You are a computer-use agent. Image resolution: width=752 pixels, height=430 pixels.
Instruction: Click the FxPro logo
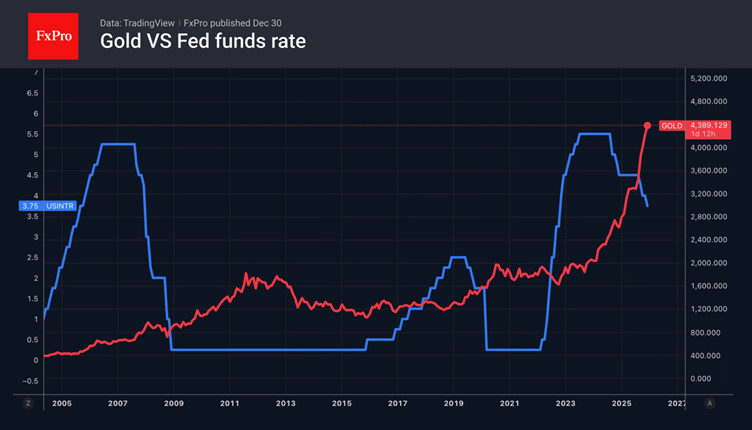tap(52, 34)
